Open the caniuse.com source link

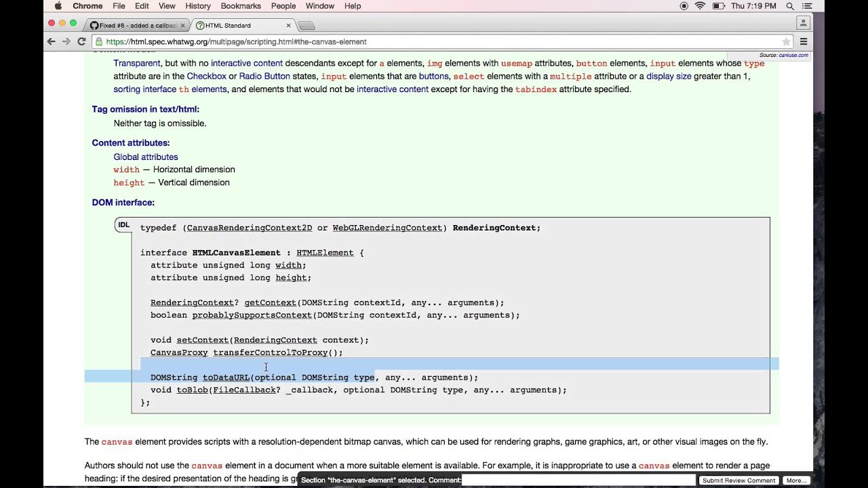(793, 56)
